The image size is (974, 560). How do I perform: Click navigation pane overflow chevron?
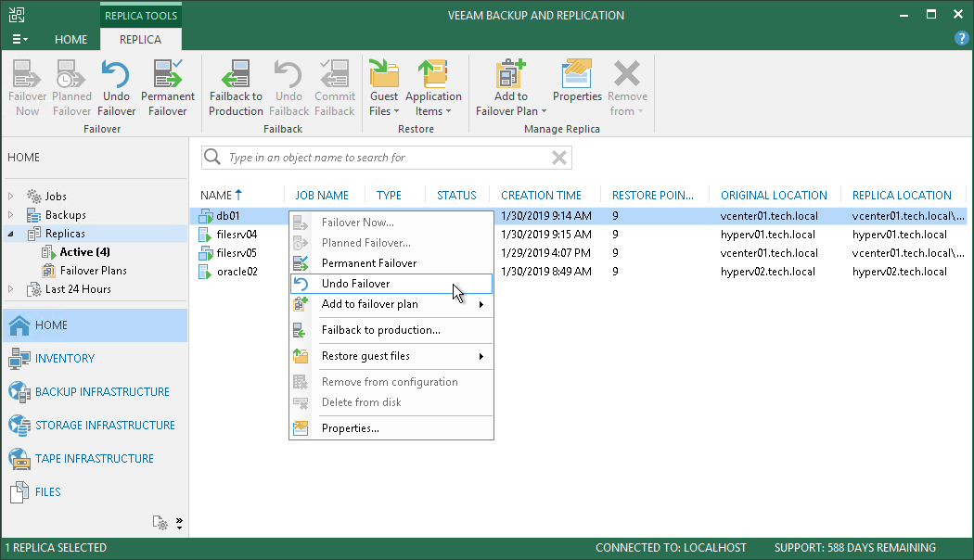point(179,523)
